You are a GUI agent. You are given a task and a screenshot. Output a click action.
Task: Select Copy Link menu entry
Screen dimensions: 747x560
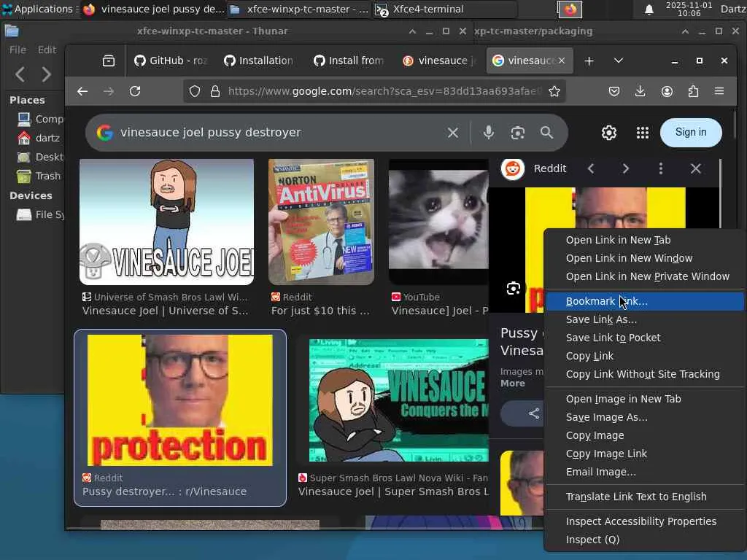[644, 356]
